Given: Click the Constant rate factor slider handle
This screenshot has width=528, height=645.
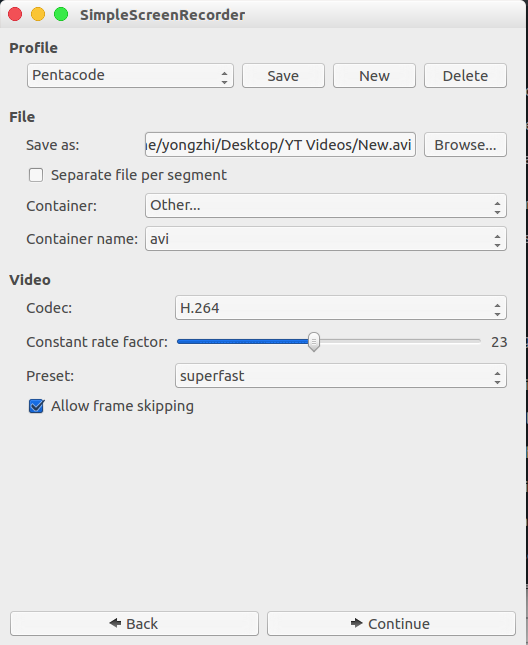Looking at the screenshot, I should click(314, 342).
